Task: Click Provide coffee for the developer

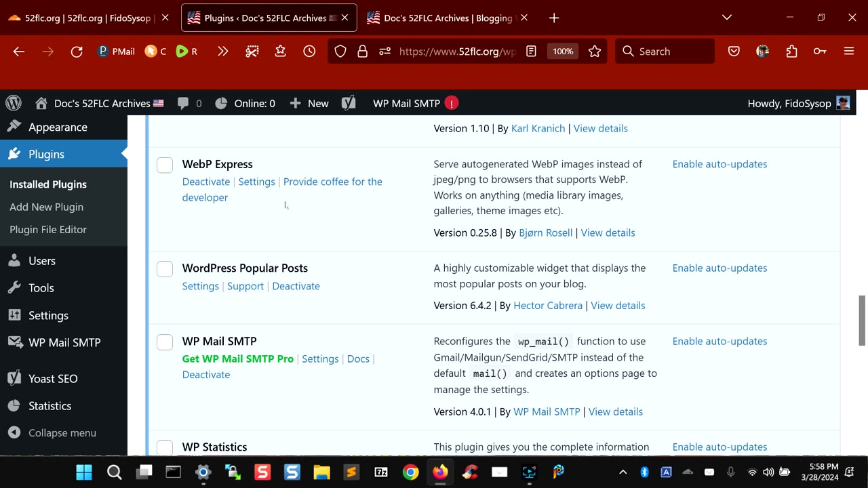Action: click(x=282, y=190)
